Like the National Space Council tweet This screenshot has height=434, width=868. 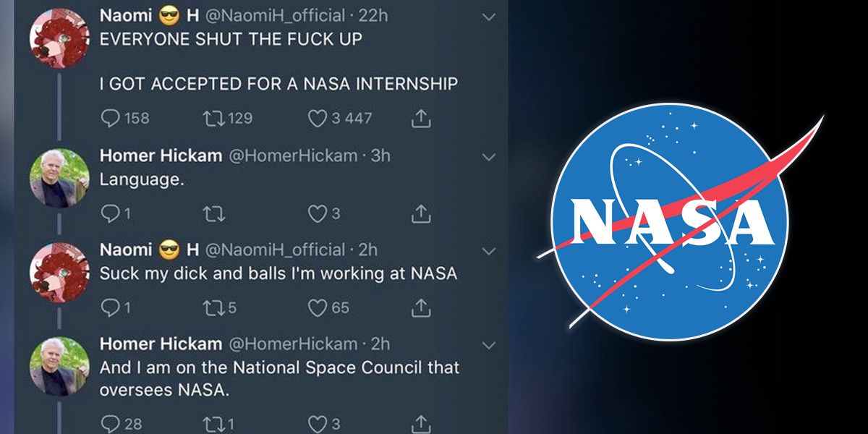[x=318, y=424]
